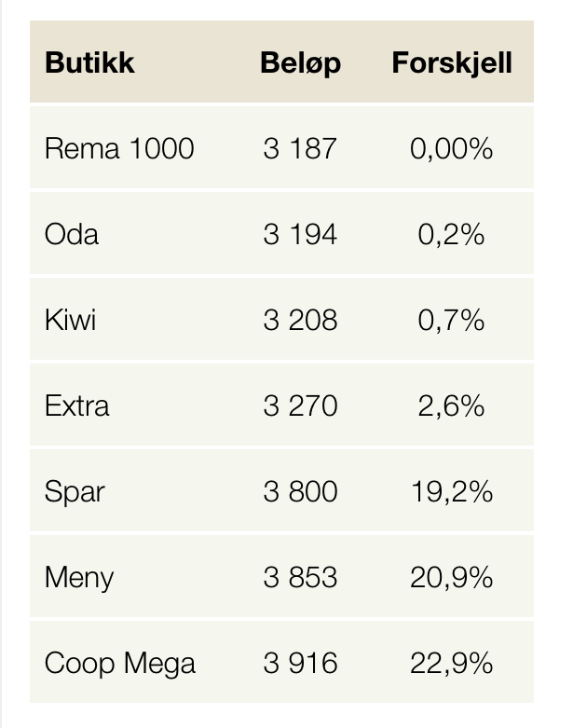Click the 3 916 Coop Mega amount
Screen dimensions: 573x728
(300, 663)
